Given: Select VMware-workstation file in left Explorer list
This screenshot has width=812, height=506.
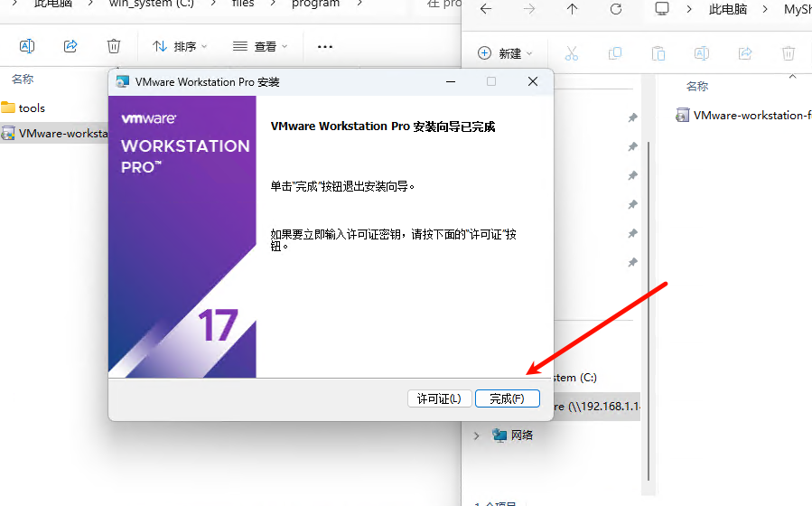Looking at the screenshot, I should (x=54, y=134).
